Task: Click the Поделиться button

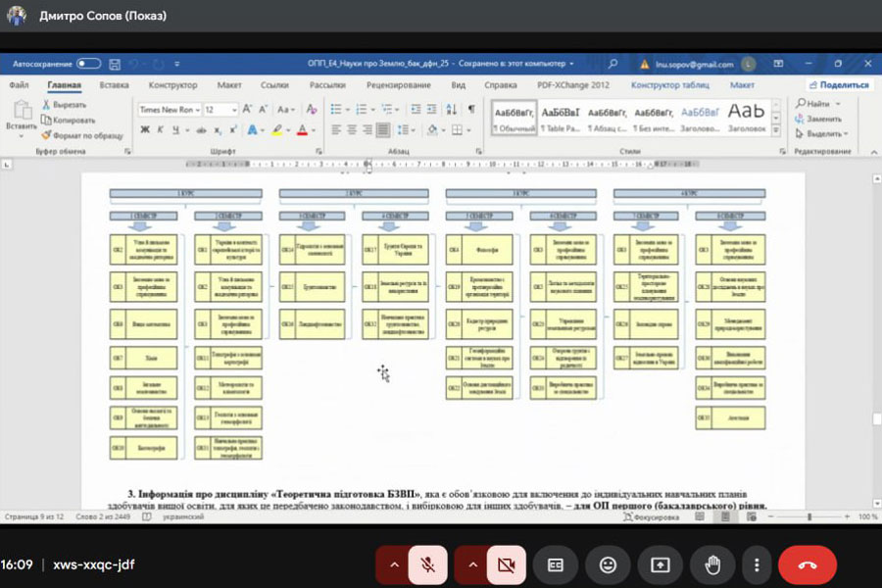Action: pyautogui.click(x=839, y=85)
